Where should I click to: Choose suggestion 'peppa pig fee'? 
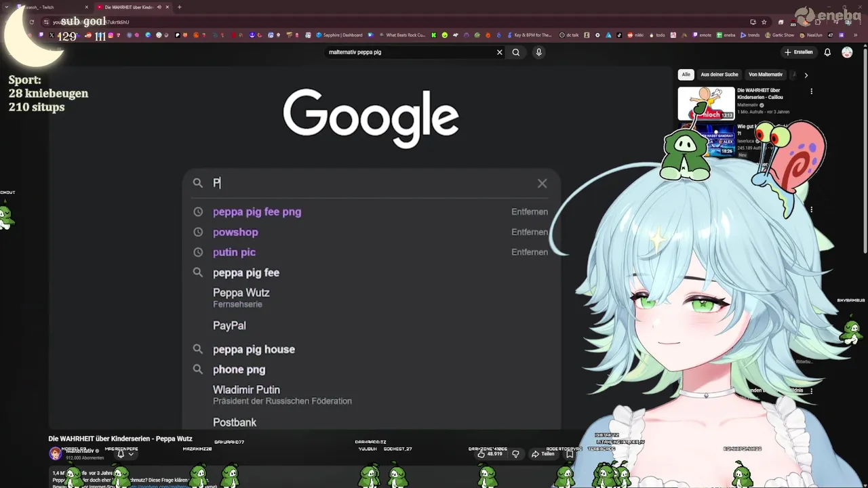click(246, 272)
